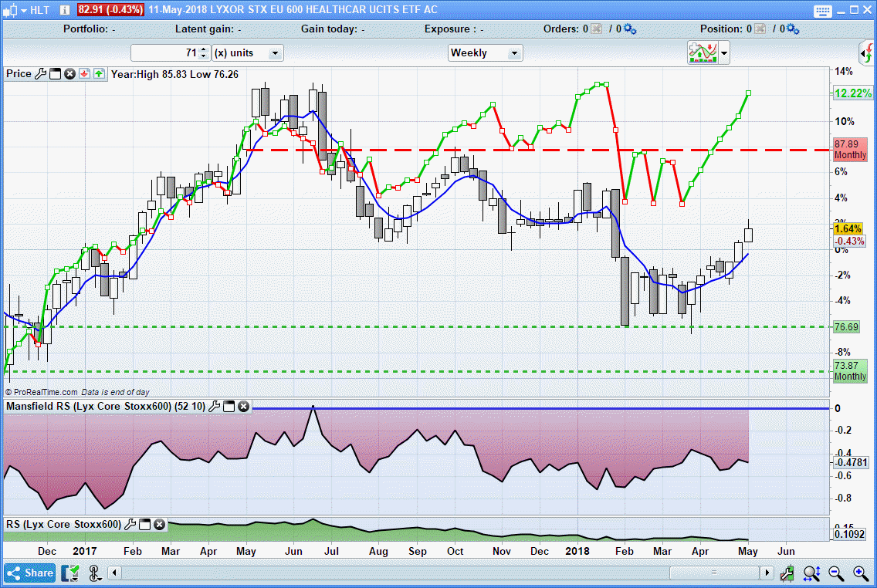Click the quantity field showing 71

165,53
